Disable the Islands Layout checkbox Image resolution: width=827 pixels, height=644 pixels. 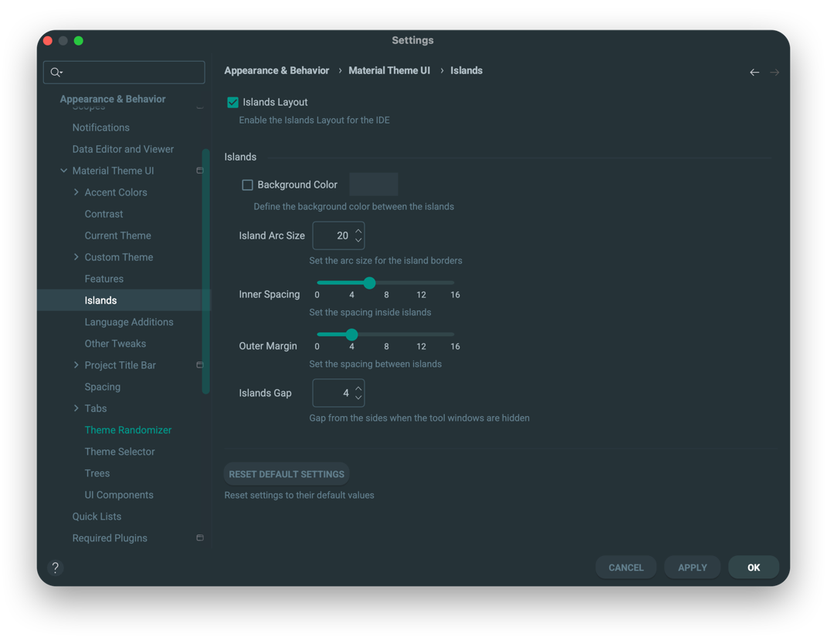(232, 101)
